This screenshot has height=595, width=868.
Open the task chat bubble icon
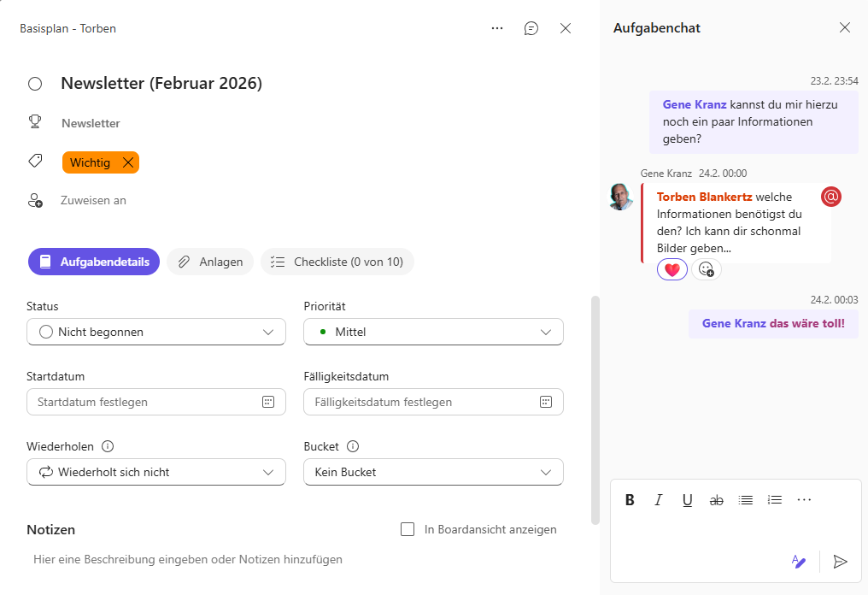point(531,28)
